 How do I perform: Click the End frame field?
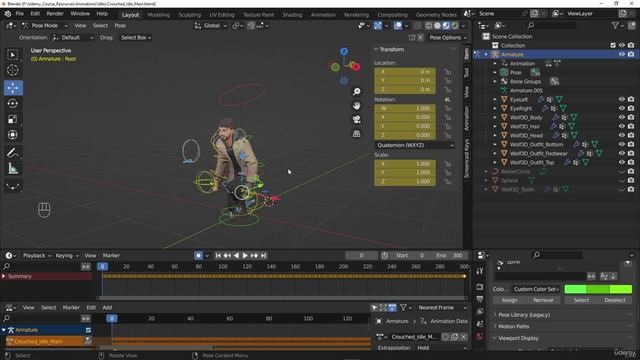tap(450, 256)
